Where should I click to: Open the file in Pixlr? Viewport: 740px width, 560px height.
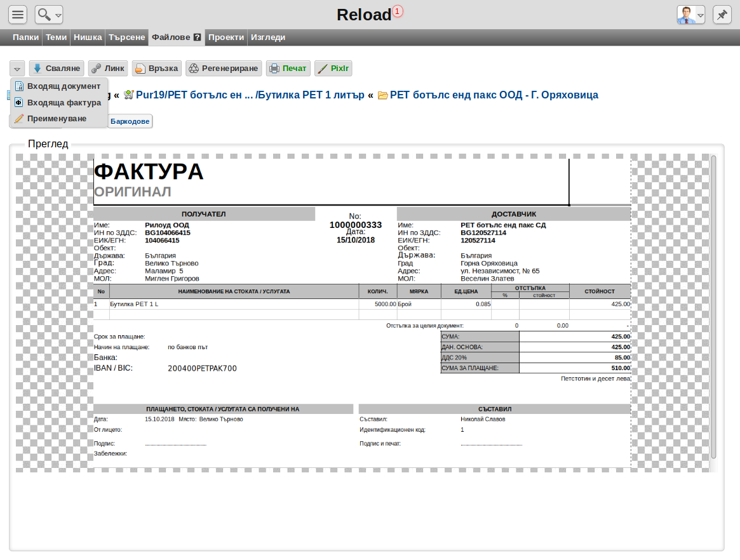(333, 69)
